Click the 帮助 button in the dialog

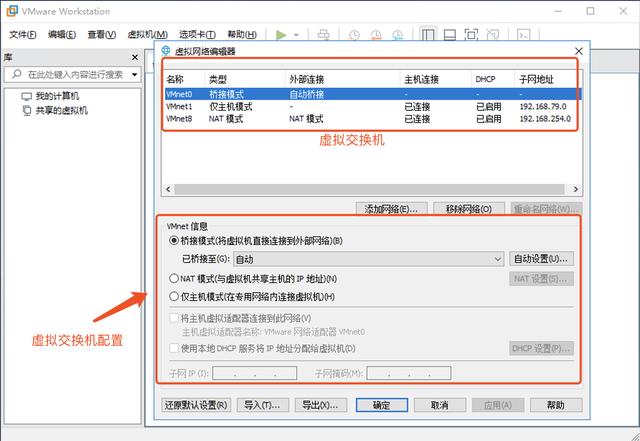(x=556, y=405)
